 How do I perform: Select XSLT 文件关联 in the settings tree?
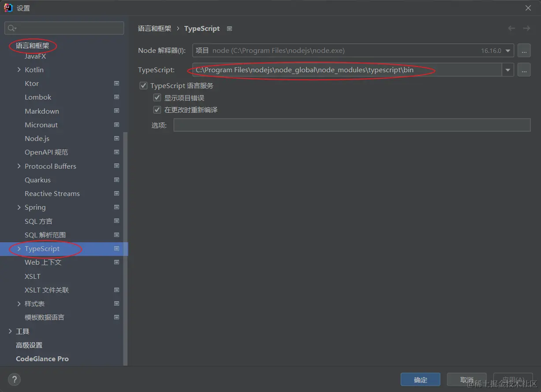coord(47,290)
